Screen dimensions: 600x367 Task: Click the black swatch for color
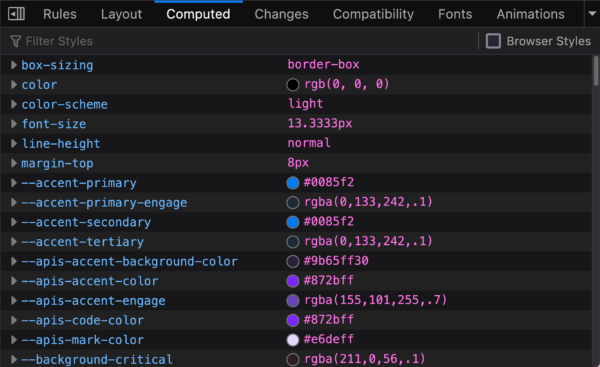(293, 85)
